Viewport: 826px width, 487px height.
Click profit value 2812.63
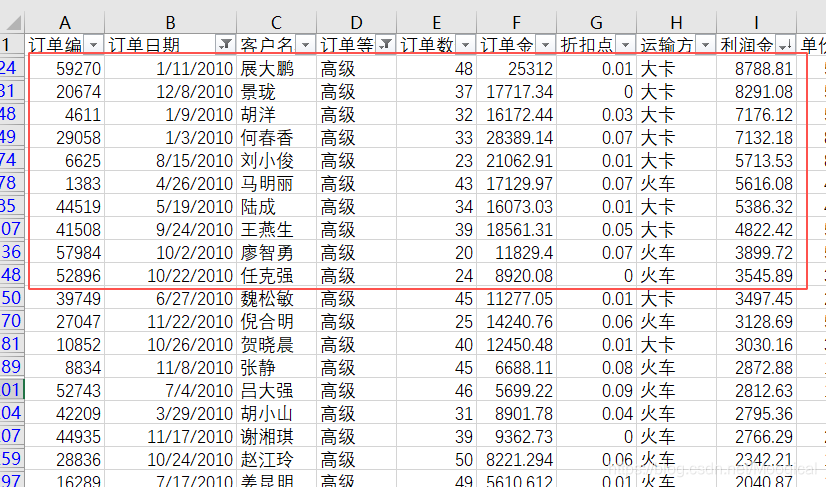pos(764,391)
